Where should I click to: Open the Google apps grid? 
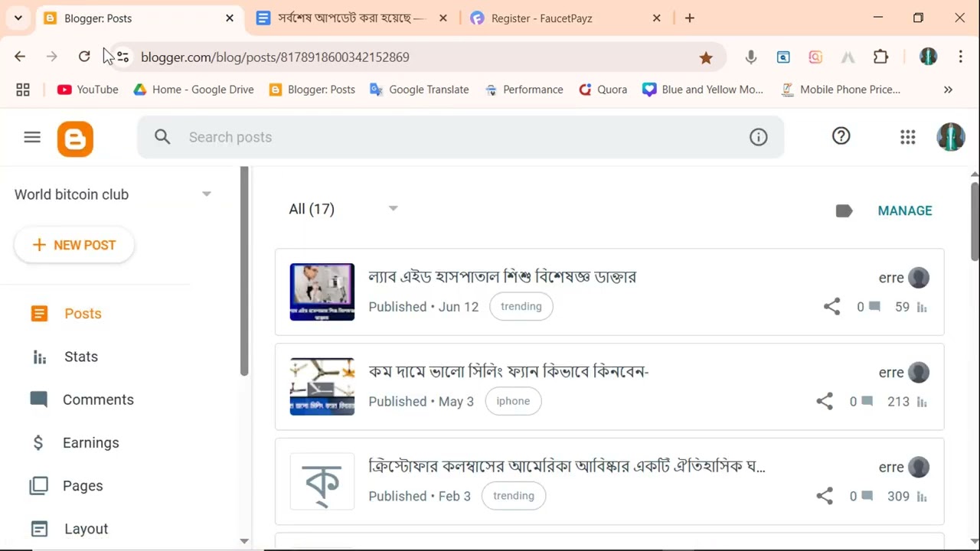(907, 137)
